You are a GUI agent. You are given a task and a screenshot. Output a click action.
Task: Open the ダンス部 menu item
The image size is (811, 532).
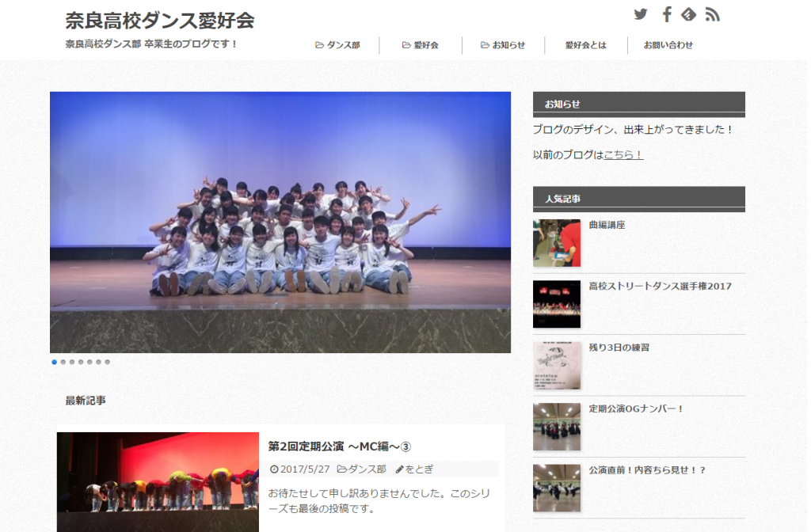coord(338,45)
